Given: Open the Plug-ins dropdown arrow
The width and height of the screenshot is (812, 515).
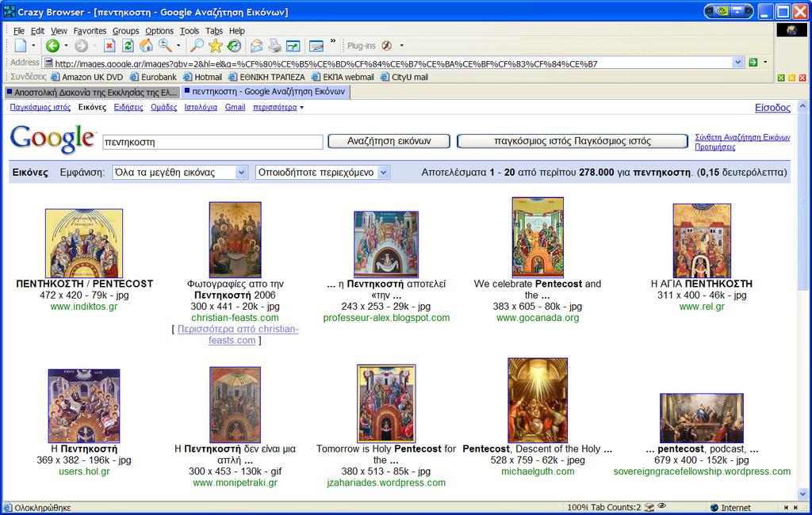Looking at the screenshot, I should coord(401,46).
